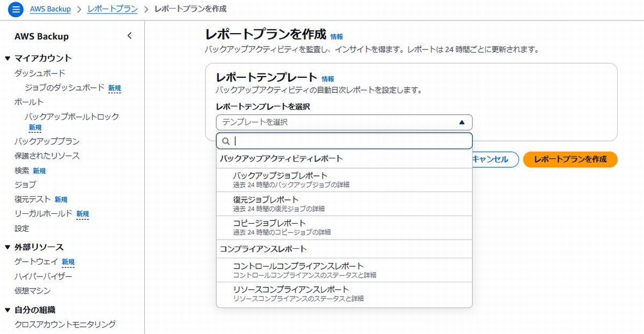Image resolution: width=644 pixels, height=334 pixels.
Task: Open ジョブ in the sidebar
Action: coord(25,185)
